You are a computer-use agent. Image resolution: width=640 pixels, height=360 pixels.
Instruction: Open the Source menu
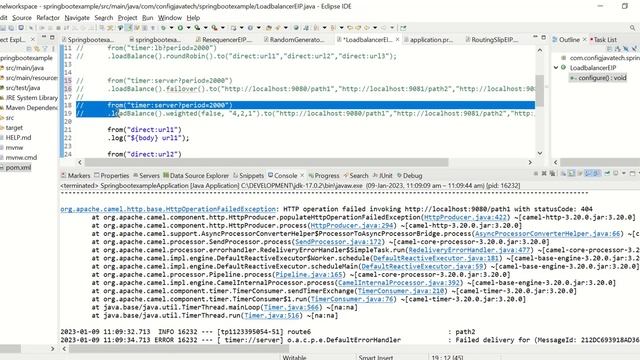point(22,18)
